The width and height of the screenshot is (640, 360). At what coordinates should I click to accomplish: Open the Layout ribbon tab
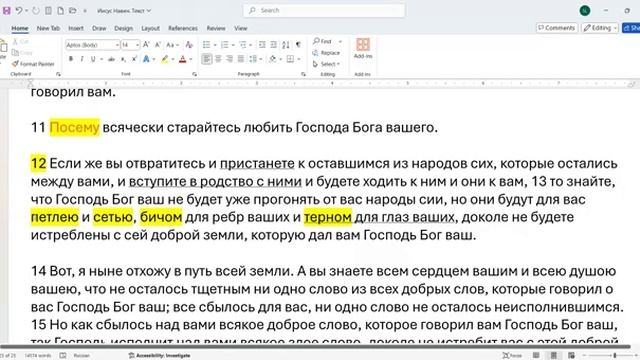point(151,28)
